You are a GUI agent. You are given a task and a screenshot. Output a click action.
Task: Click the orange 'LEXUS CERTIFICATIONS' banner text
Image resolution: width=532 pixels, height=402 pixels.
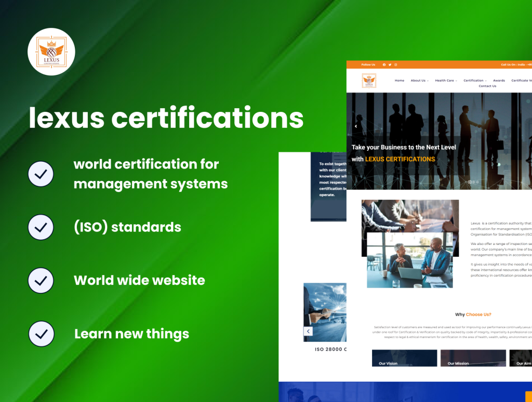pos(400,159)
